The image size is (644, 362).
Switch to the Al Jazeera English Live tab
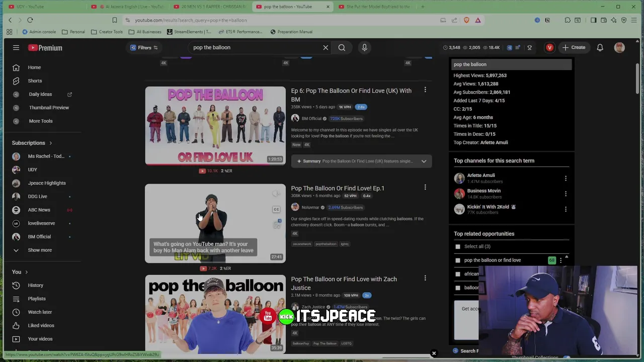(x=129, y=7)
